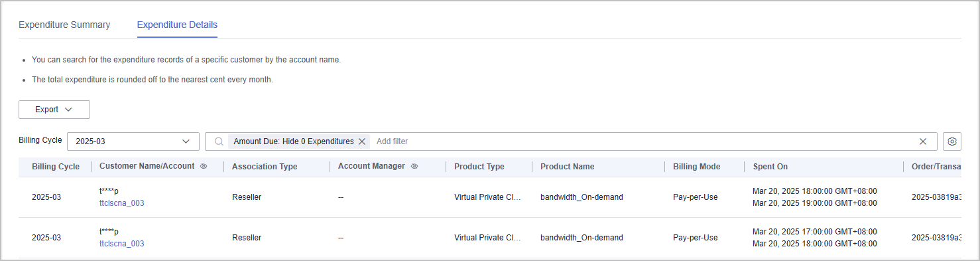Expand the Export dropdown button
The image size is (980, 261).
click(x=54, y=110)
